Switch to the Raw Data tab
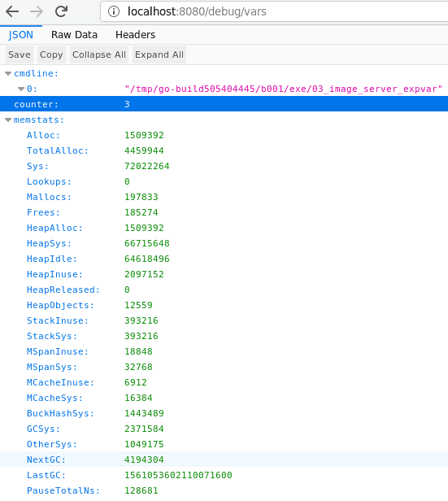Screen dimensions: 448x501 click(74, 35)
